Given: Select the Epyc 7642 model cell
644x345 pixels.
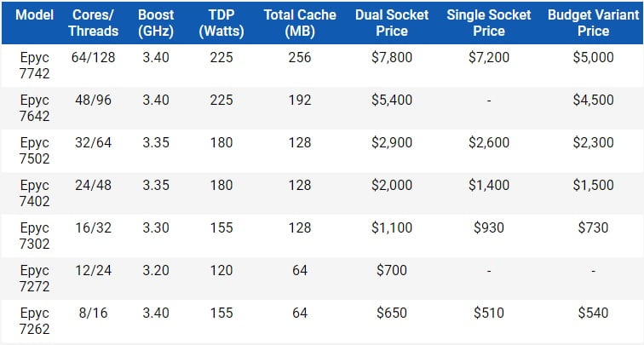Looking at the screenshot, I should 34,108.
